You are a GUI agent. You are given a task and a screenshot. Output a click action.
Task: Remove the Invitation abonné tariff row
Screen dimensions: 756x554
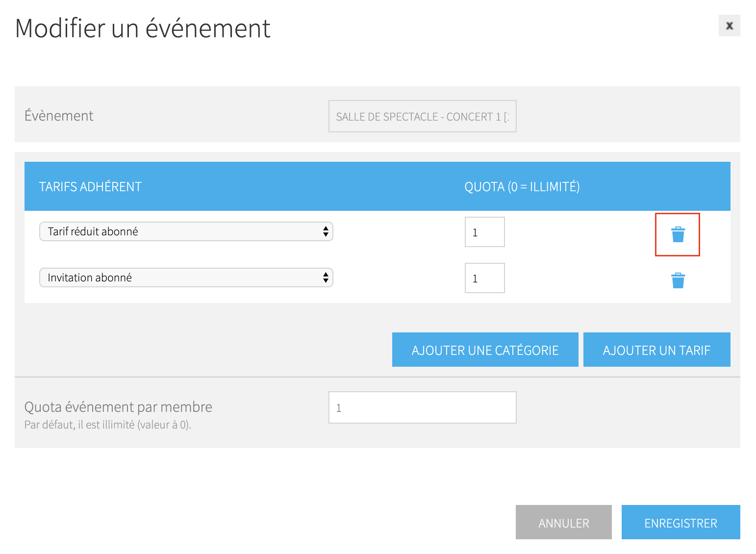[x=678, y=280]
